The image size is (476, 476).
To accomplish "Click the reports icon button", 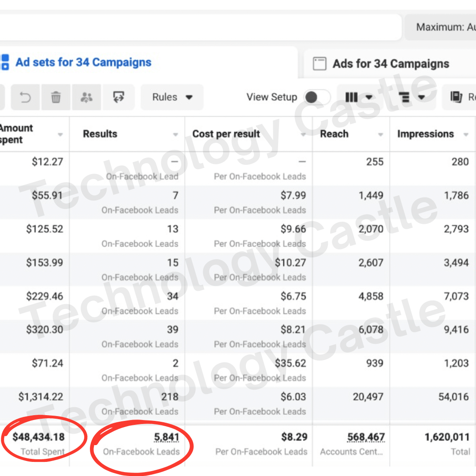I will point(459,97).
